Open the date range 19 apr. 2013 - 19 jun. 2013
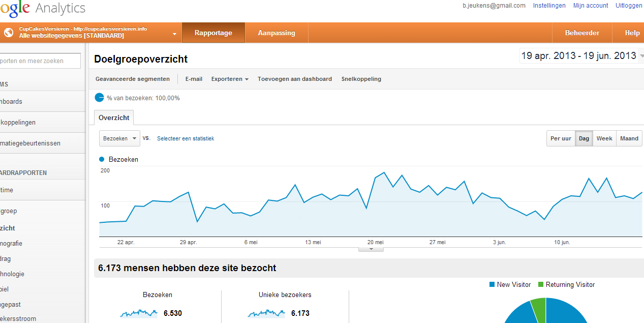The width and height of the screenshot is (644, 323). [581, 56]
